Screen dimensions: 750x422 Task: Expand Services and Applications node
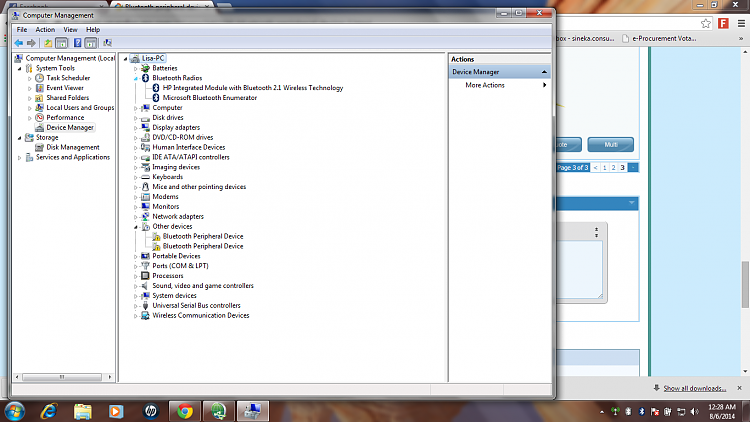[20, 157]
